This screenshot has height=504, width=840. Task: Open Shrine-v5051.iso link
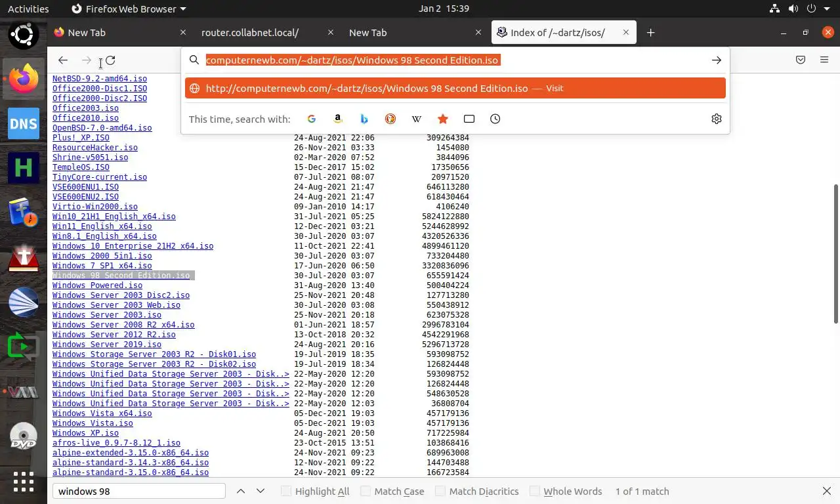[90, 157]
